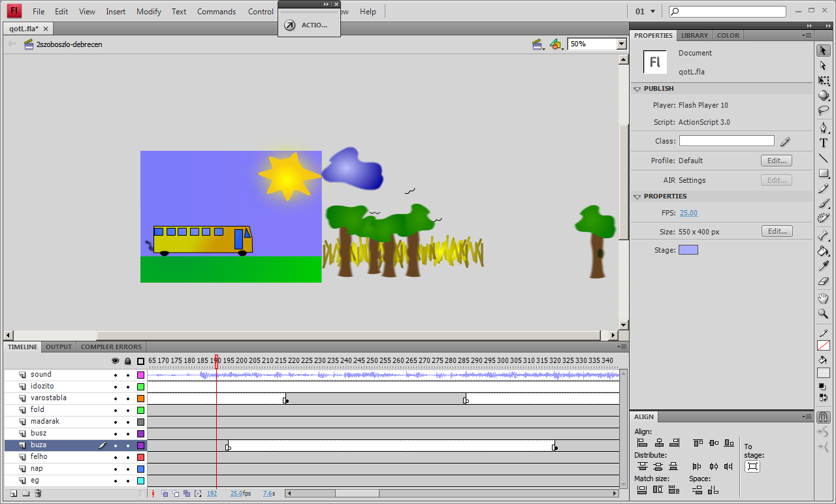Screen dimensions: 836x504
Task: Click Match width icon
Action: coord(642,490)
